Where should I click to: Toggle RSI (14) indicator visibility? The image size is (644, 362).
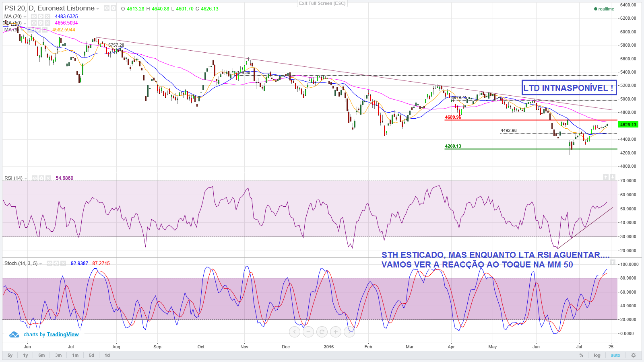click(35, 178)
